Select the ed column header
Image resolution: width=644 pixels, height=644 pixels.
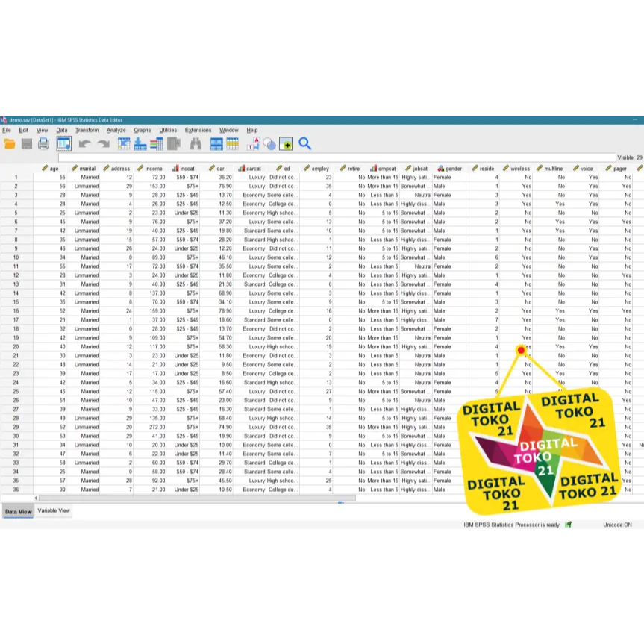click(283, 169)
